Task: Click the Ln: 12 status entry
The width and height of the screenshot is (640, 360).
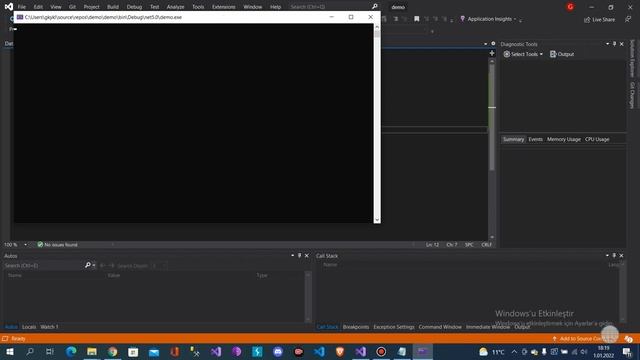Action: pos(432,244)
